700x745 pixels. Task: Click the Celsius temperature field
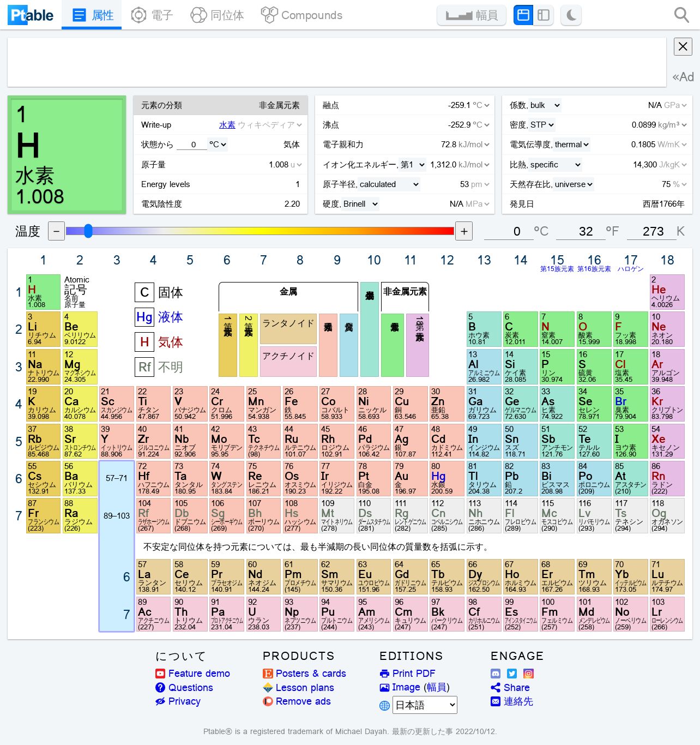509,231
